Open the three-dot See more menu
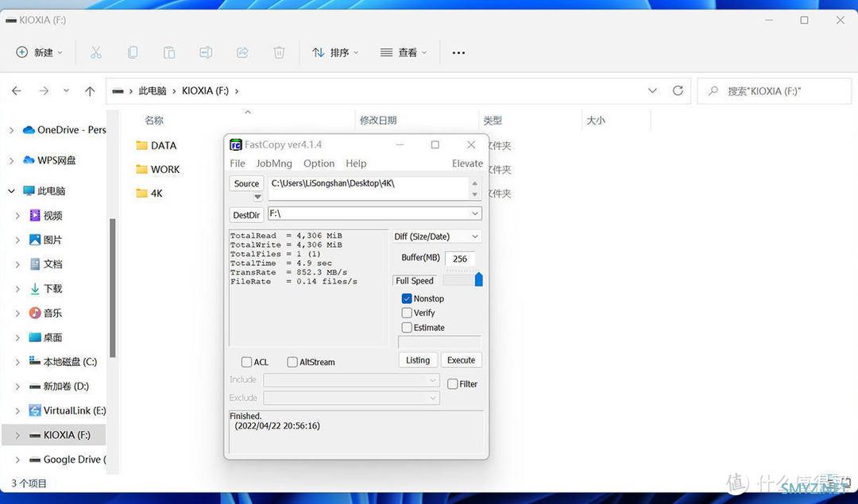The width and height of the screenshot is (858, 504). tap(458, 53)
